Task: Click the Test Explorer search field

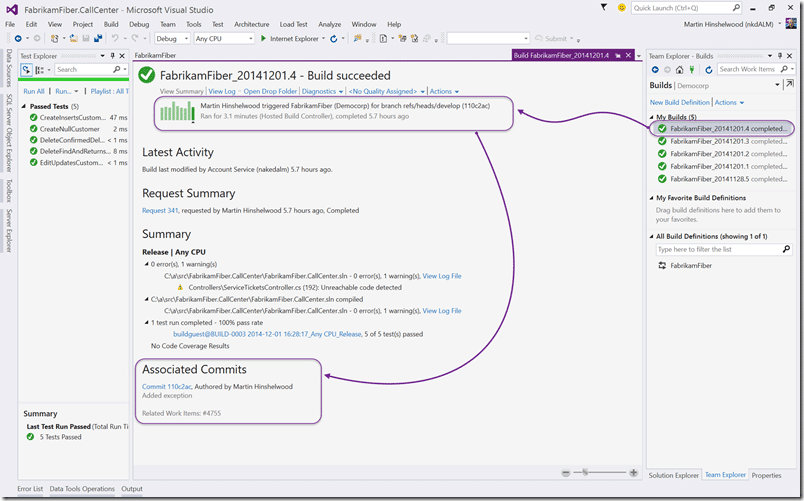Action: tap(91, 70)
